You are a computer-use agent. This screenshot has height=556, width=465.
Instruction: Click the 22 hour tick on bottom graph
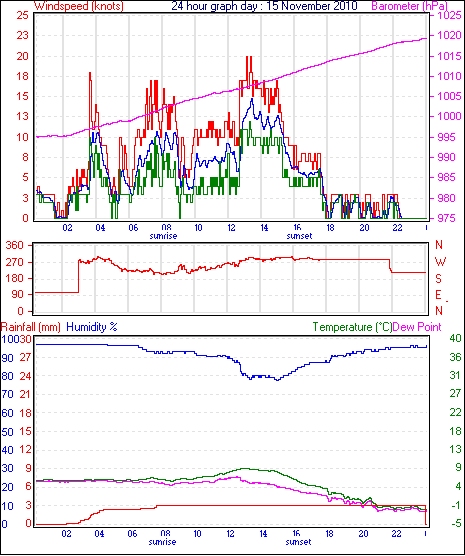[396, 533]
